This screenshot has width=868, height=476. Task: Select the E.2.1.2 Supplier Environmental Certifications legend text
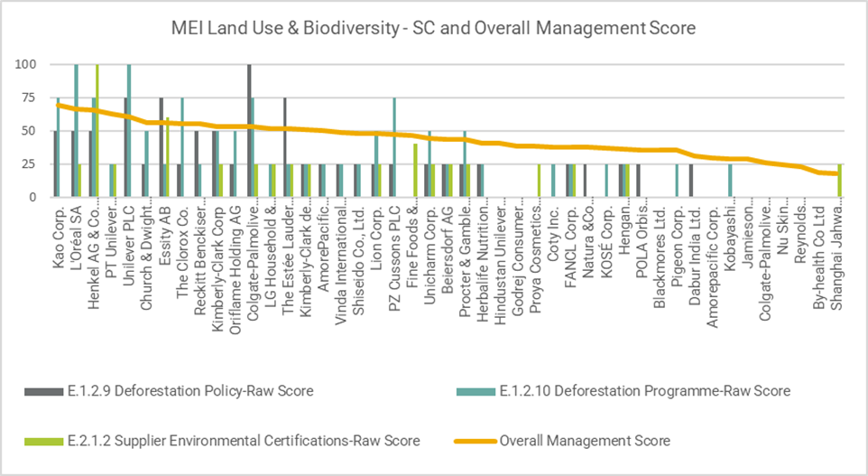[243, 441]
